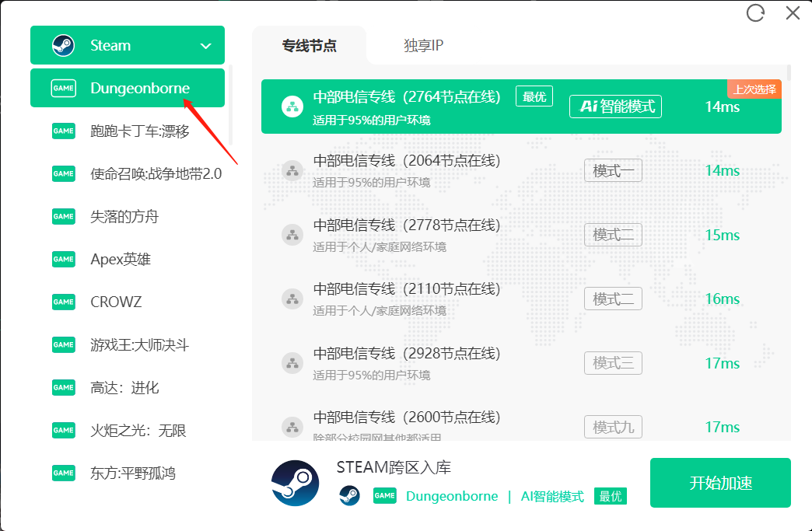Switch to the 专线节点 tab
The image size is (812, 531).
[x=309, y=46]
